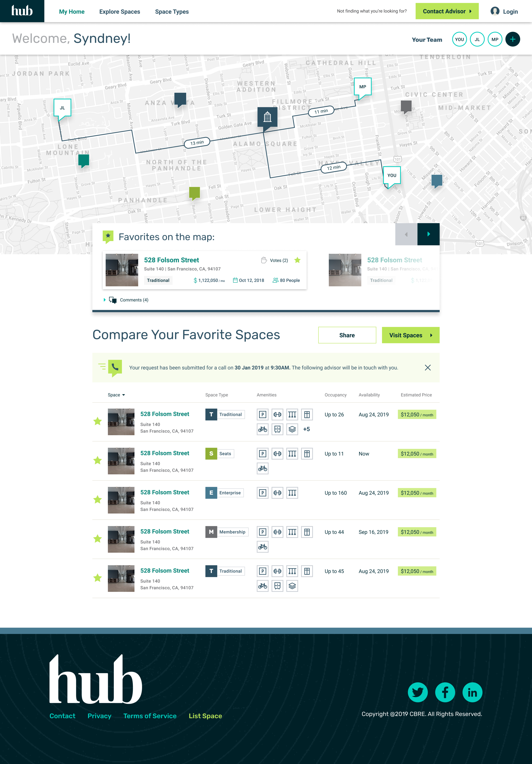Open the Twitter social link
This screenshot has height=764, width=532.
418,692
